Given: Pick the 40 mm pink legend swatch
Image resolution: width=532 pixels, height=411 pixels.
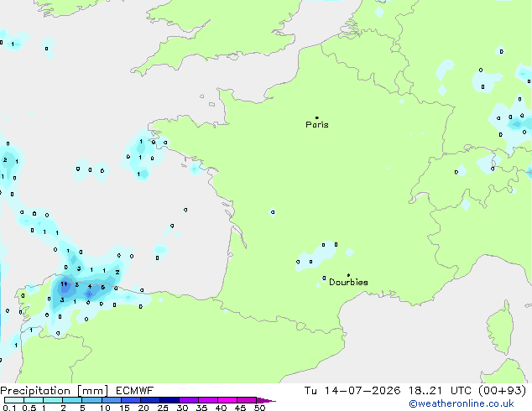Looking at the screenshot, I should point(227,400).
